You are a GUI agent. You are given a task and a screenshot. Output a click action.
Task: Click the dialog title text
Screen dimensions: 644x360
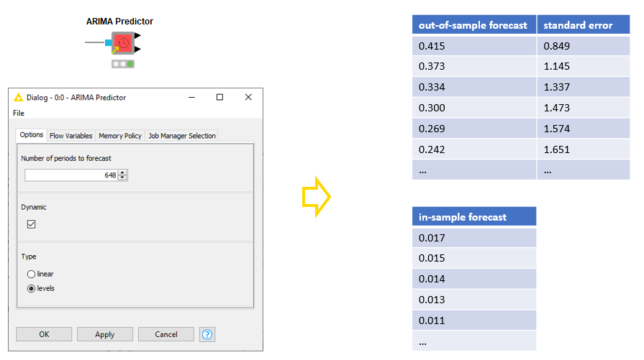(76, 98)
